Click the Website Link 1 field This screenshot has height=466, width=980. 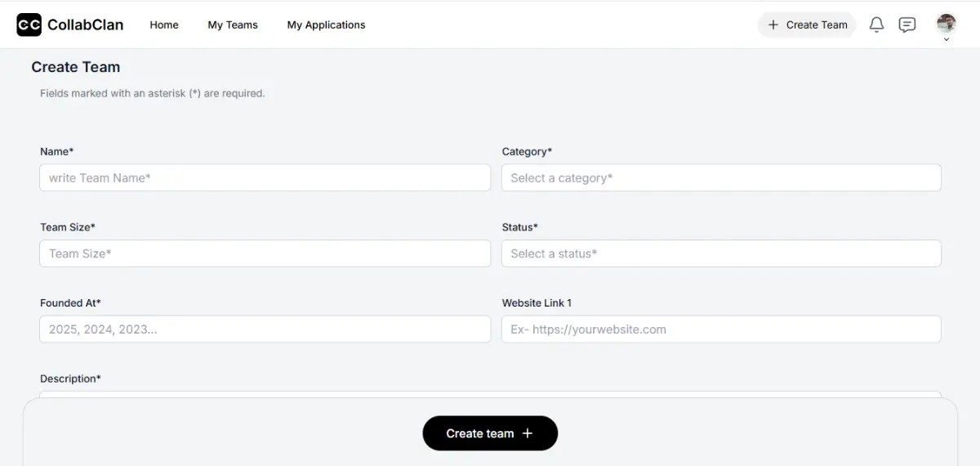pos(720,329)
